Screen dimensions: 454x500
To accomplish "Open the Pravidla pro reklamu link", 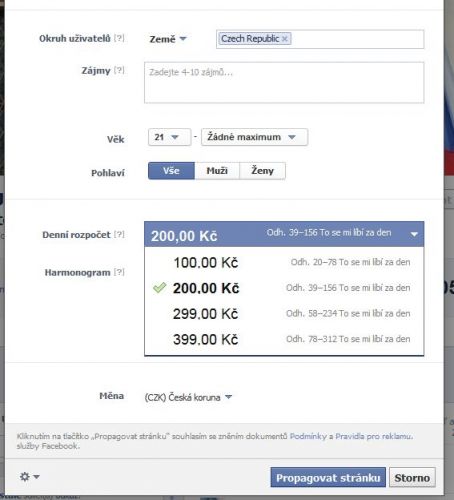I will pyautogui.click(x=374, y=436).
